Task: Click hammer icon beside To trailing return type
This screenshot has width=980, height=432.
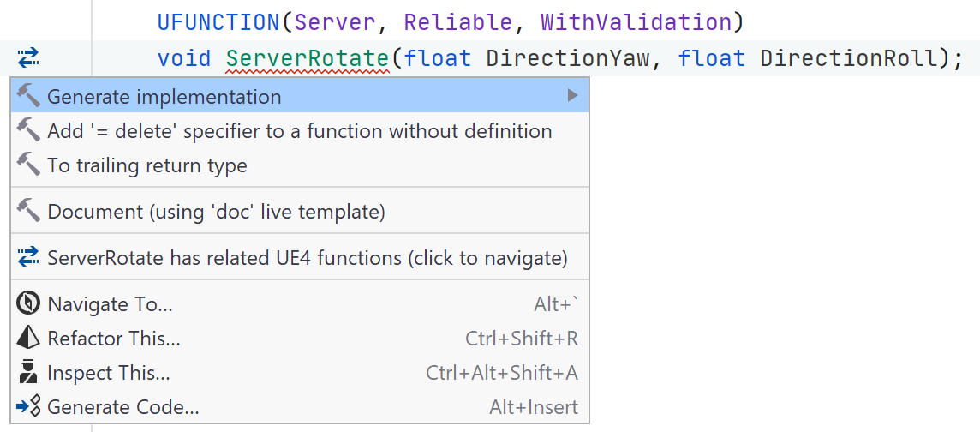Action: [x=28, y=165]
